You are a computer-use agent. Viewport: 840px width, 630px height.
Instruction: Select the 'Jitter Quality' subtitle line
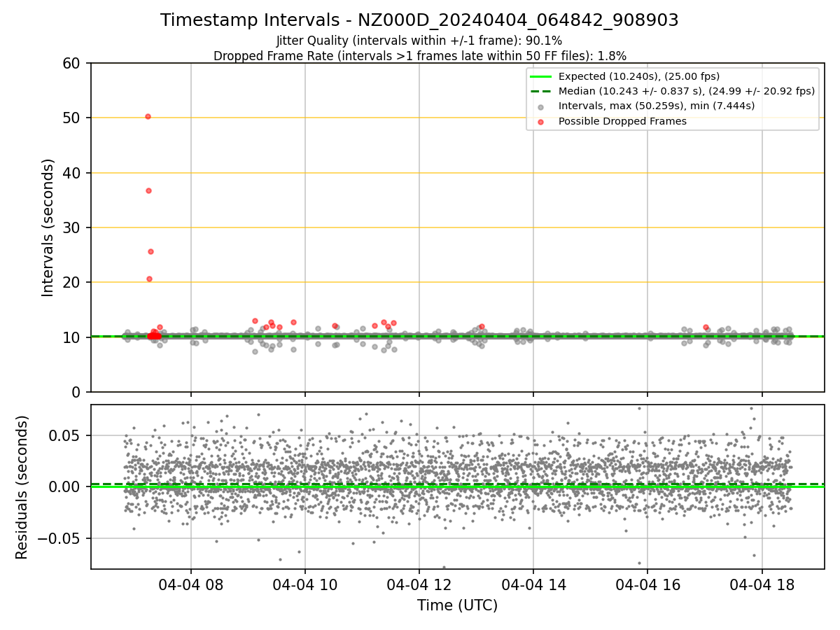point(419,41)
